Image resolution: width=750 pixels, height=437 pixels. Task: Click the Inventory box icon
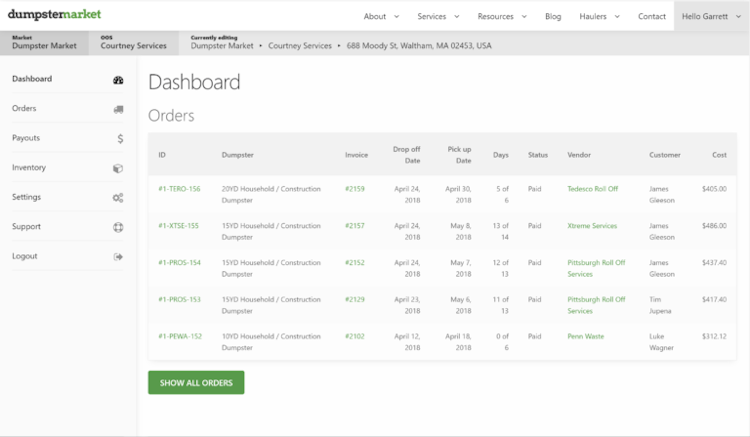pos(118,168)
